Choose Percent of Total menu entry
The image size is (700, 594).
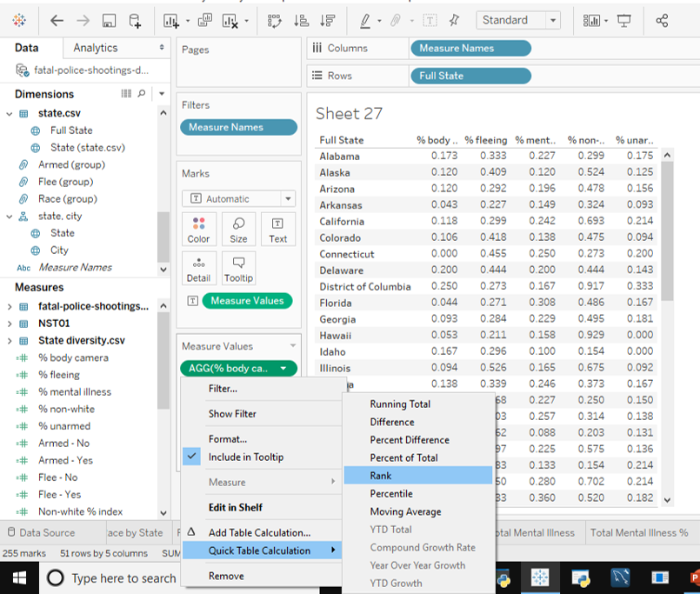pos(403,457)
